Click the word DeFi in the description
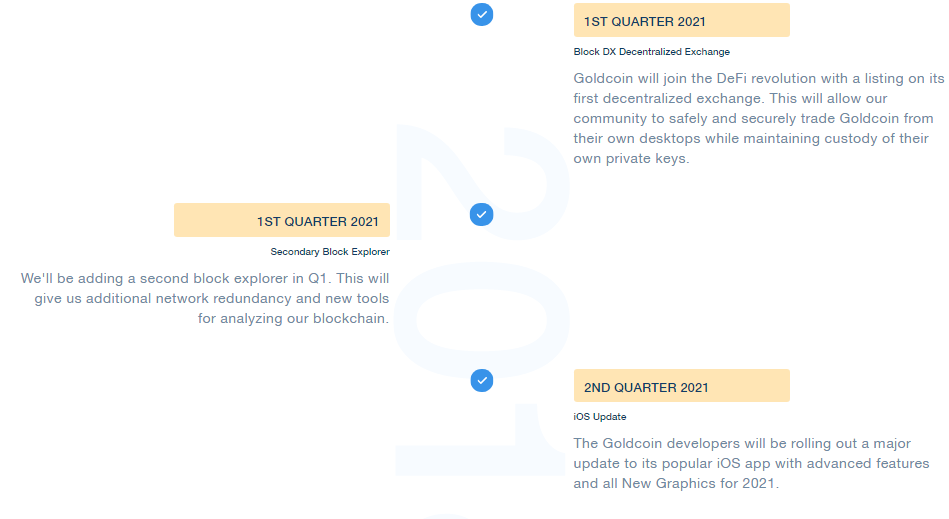This screenshot has height=519, width=949. click(x=732, y=79)
